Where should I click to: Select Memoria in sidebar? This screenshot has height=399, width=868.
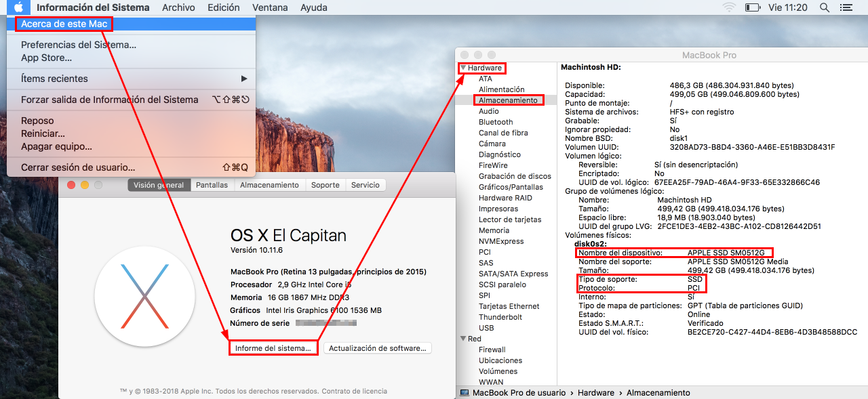click(494, 230)
